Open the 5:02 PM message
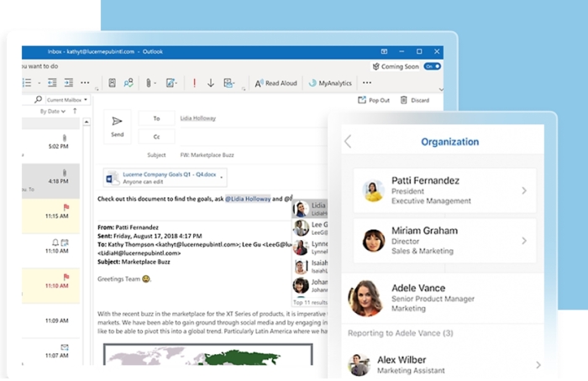The image size is (588, 381). (x=50, y=146)
